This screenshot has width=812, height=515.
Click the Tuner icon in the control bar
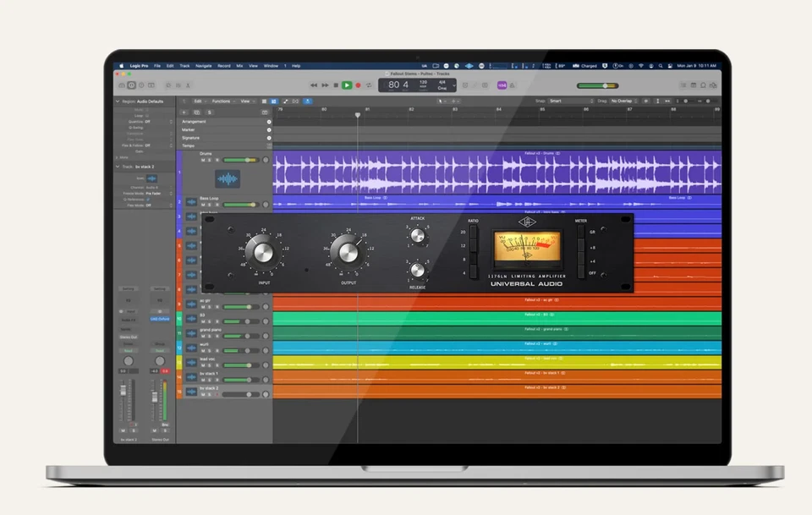coord(465,85)
